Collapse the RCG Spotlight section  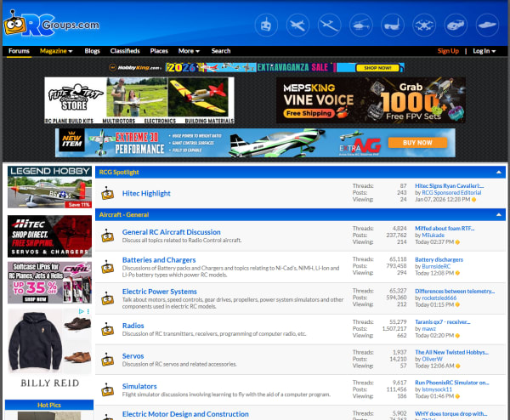pos(499,172)
